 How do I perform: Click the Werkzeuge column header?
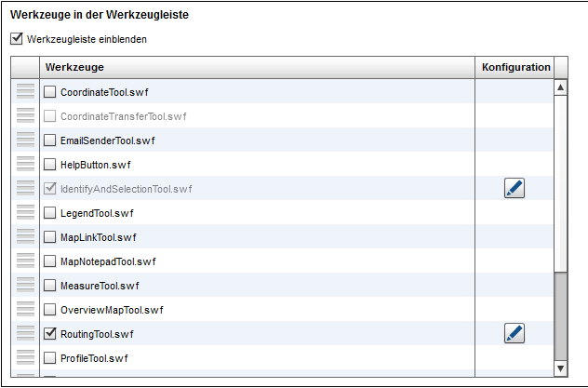pos(257,68)
